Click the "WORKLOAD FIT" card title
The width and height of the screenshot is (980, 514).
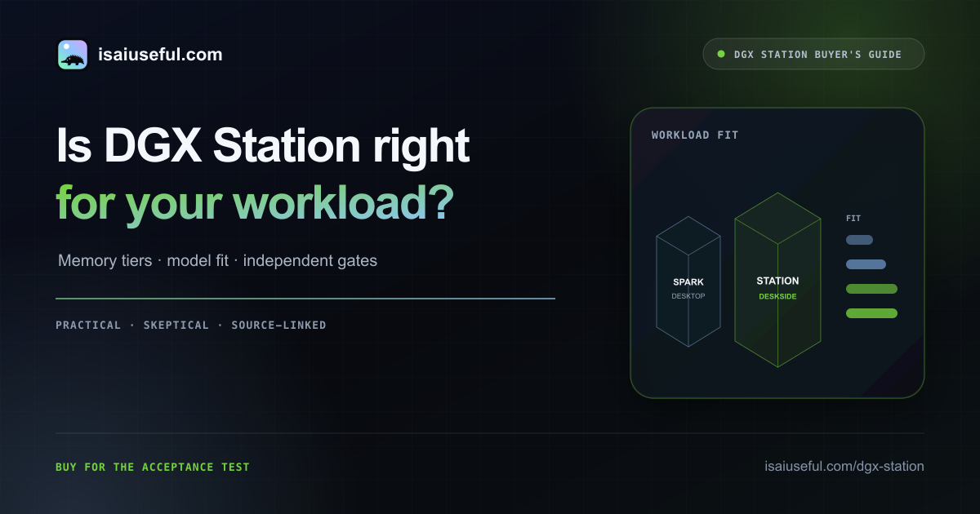coord(695,135)
